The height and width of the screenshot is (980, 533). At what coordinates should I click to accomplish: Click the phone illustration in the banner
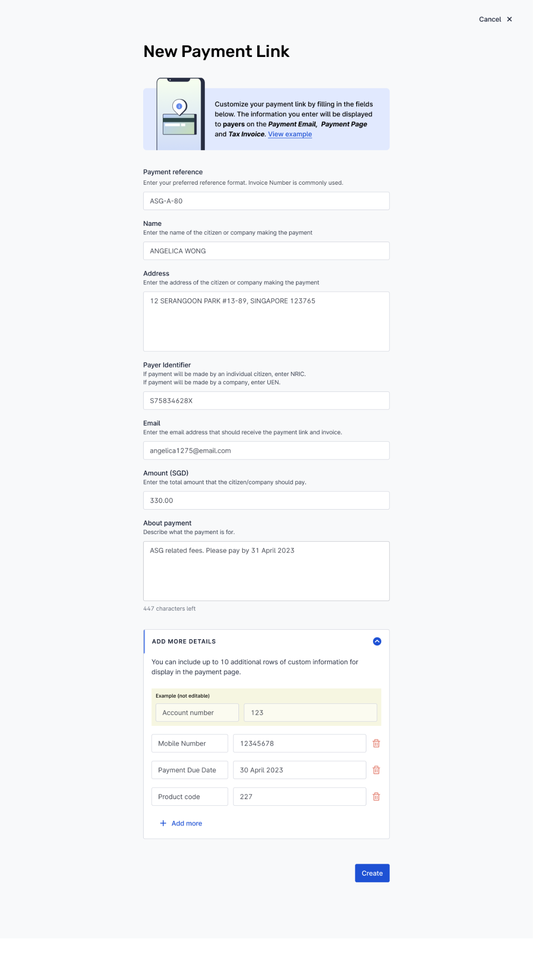[180, 115]
